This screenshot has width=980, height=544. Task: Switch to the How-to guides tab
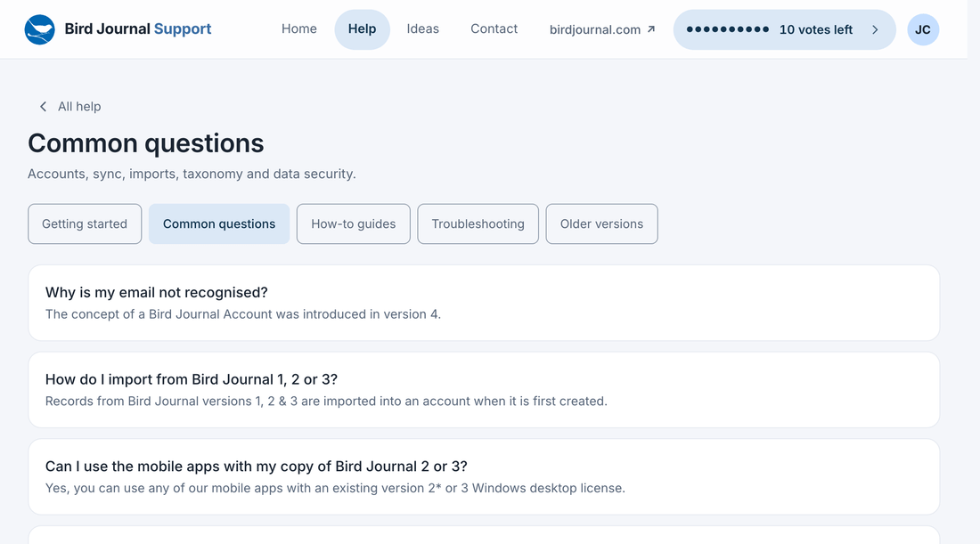(x=353, y=223)
